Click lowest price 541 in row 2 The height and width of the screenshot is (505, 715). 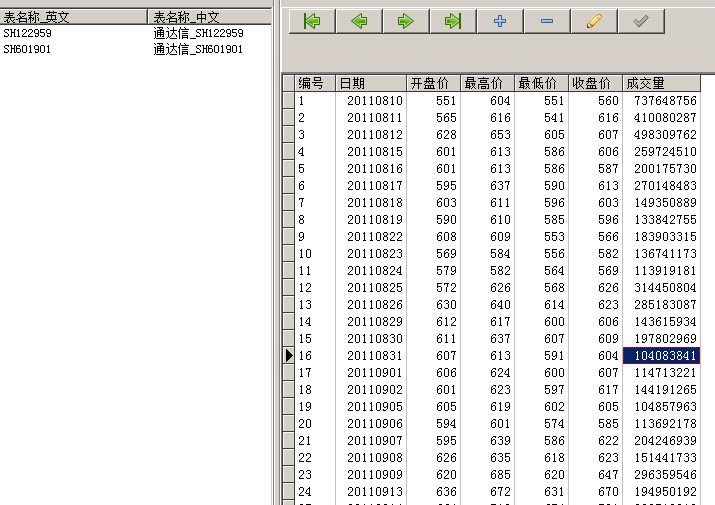541,117
